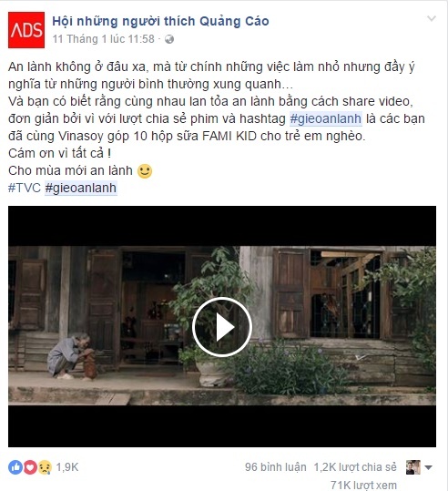The height and width of the screenshot is (491, 448).
Task: View the 1,2K lượt chia sẻ shares
Action: coord(355,467)
